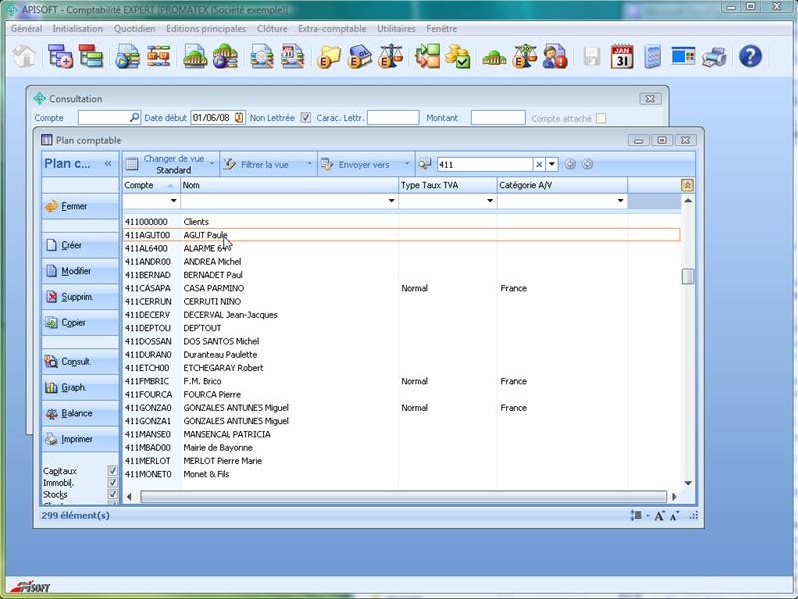This screenshot has height=599, width=798.
Task: Click the Carac. Lettr. input field
Action: pos(393,118)
